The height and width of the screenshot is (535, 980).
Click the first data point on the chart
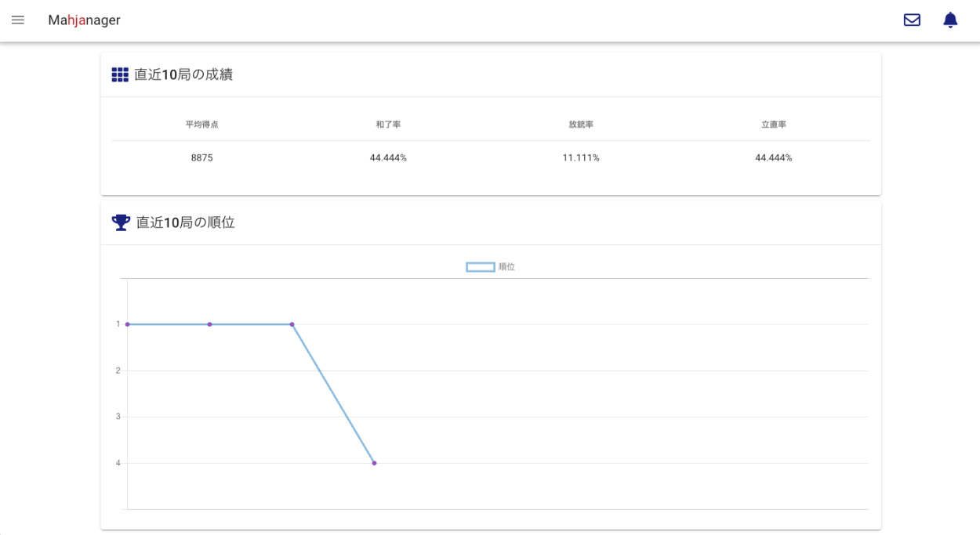point(128,324)
